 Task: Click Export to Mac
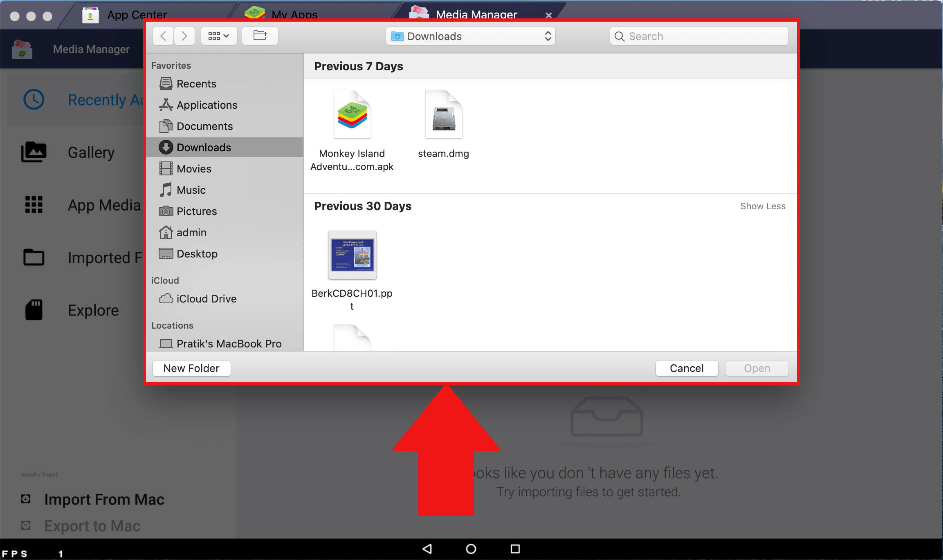pos(92,526)
